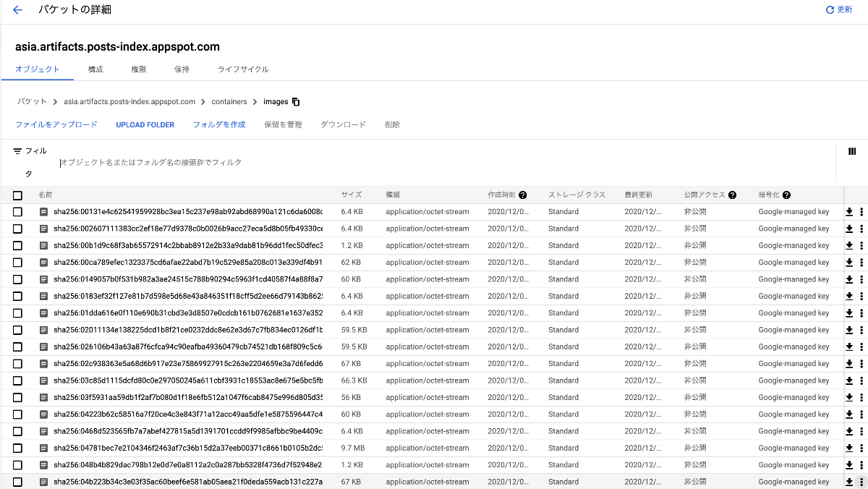Open more actions for sha256:048b4b82 row
Viewport: 868px width, 489px height.
click(x=861, y=465)
